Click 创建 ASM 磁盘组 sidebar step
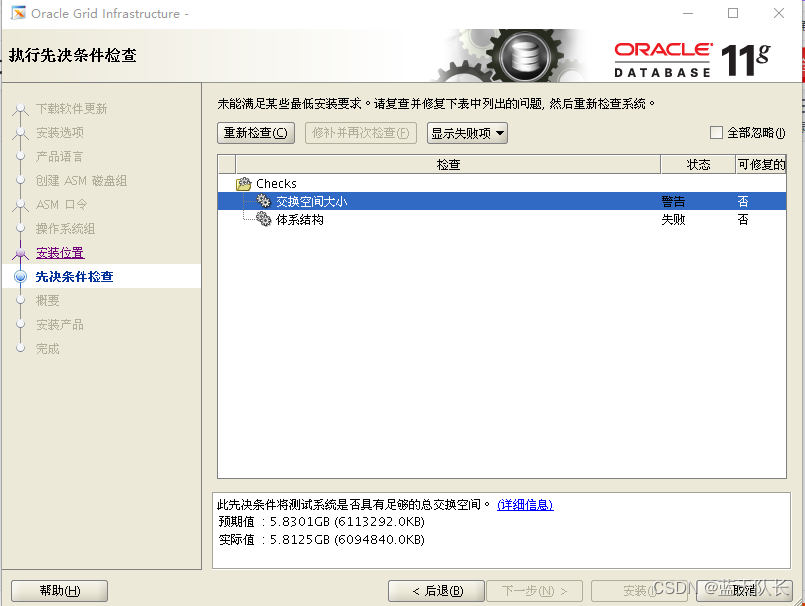805x606 pixels. [81, 181]
